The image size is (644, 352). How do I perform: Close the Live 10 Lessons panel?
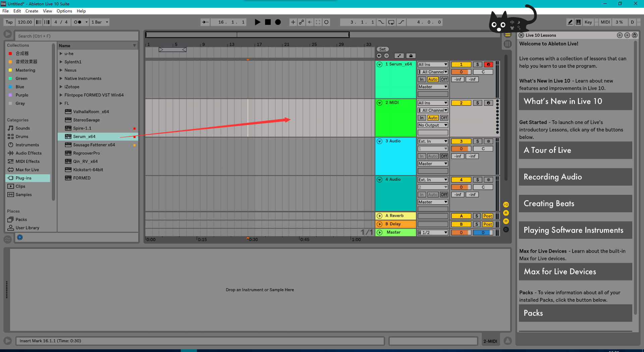coord(521,35)
